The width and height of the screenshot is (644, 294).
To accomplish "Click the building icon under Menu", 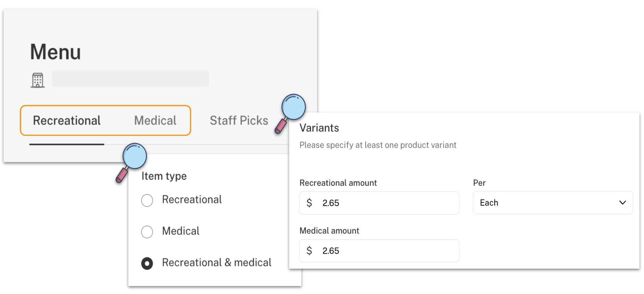I will (x=37, y=80).
